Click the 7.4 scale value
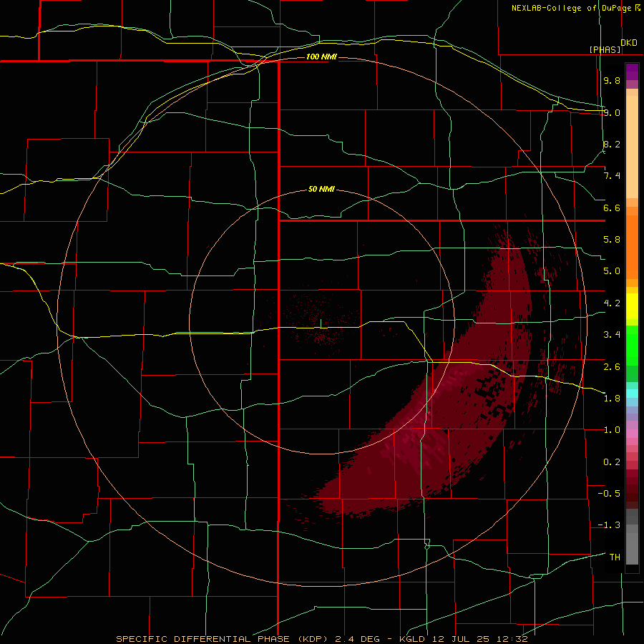Screen dimensions: 644x644 click(612, 176)
